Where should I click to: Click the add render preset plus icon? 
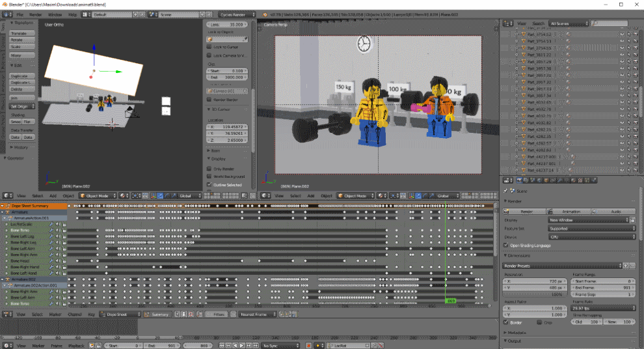[x=626, y=266]
